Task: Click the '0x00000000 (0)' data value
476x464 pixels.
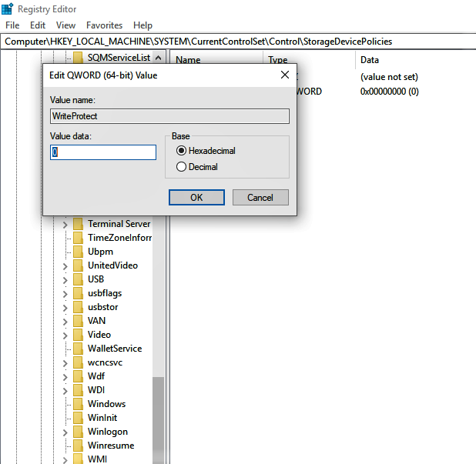Action: tap(390, 92)
